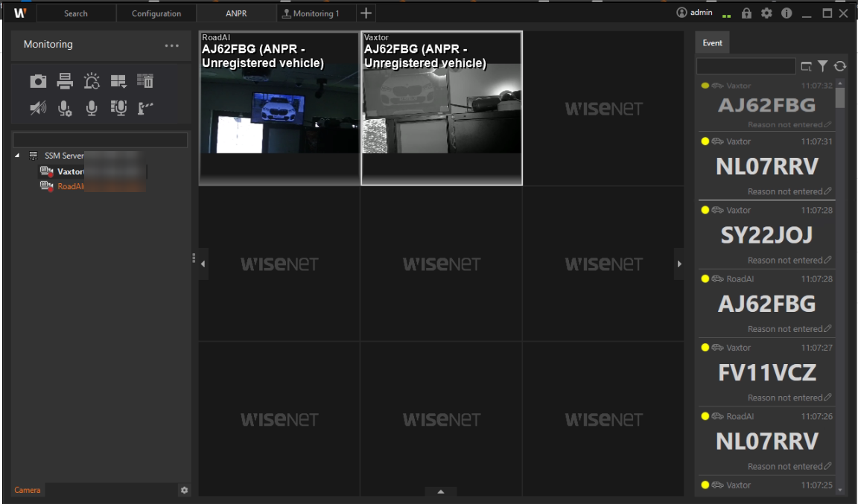Click the Wisenet W logo
The width and height of the screenshot is (858, 504).
point(20,13)
